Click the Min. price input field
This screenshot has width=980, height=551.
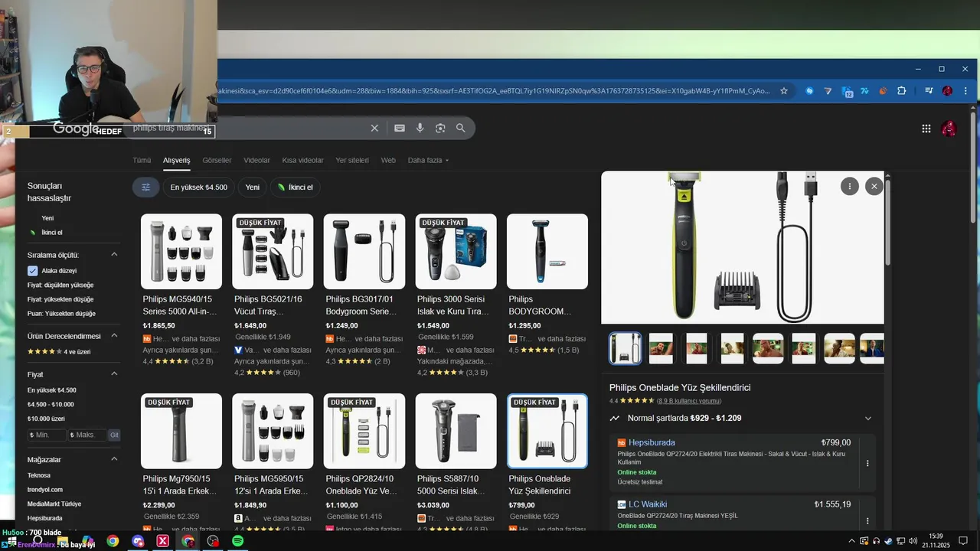[x=47, y=435]
